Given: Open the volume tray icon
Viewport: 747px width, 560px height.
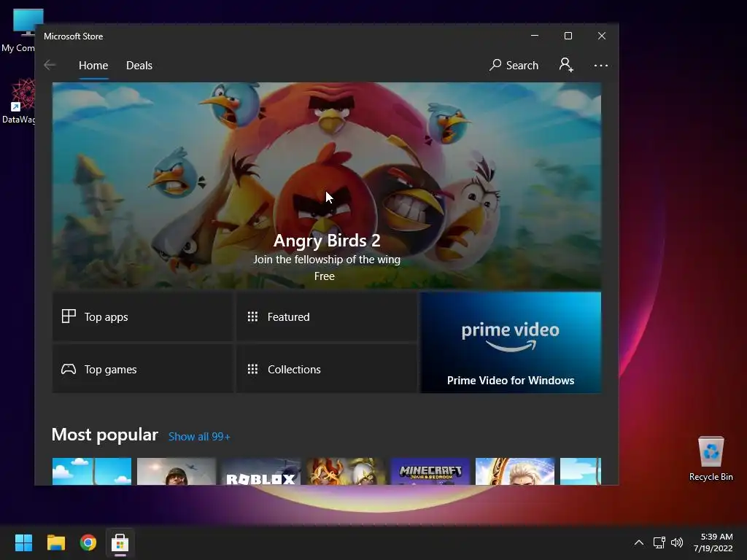Looking at the screenshot, I should tap(676, 542).
